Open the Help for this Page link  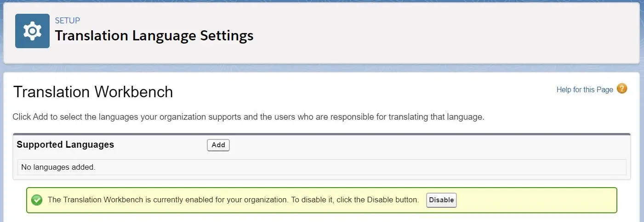point(585,90)
